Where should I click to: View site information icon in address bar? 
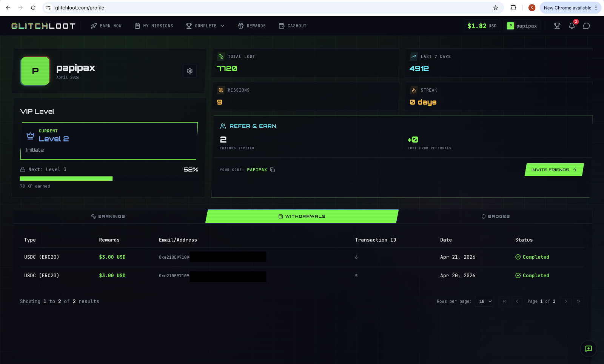coord(48,8)
